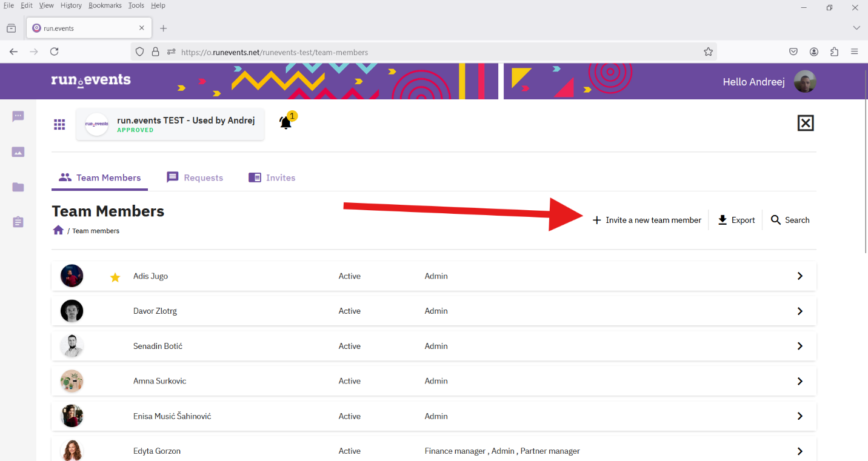Open the list all tabs dropdown
Image resolution: width=868 pixels, height=461 pixels.
(x=856, y=28)
